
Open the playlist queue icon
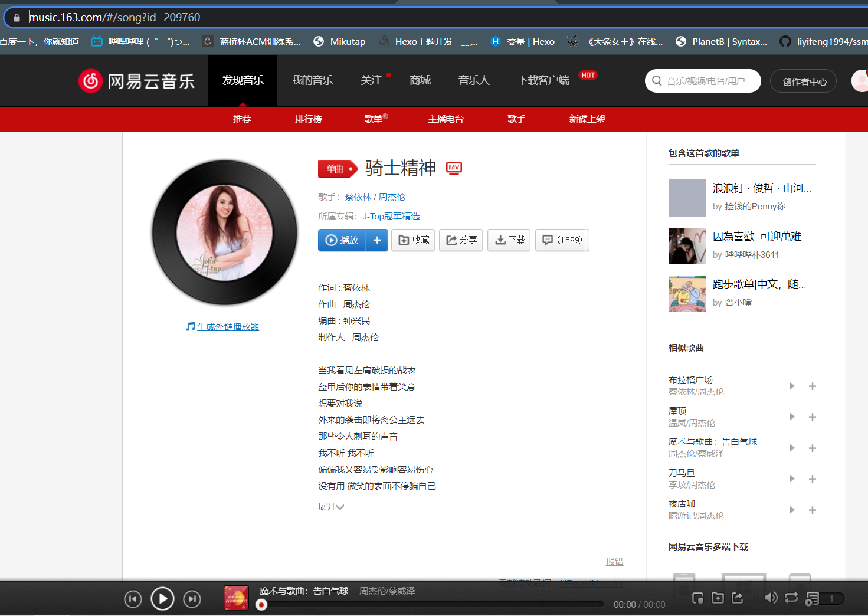[813, 598]
